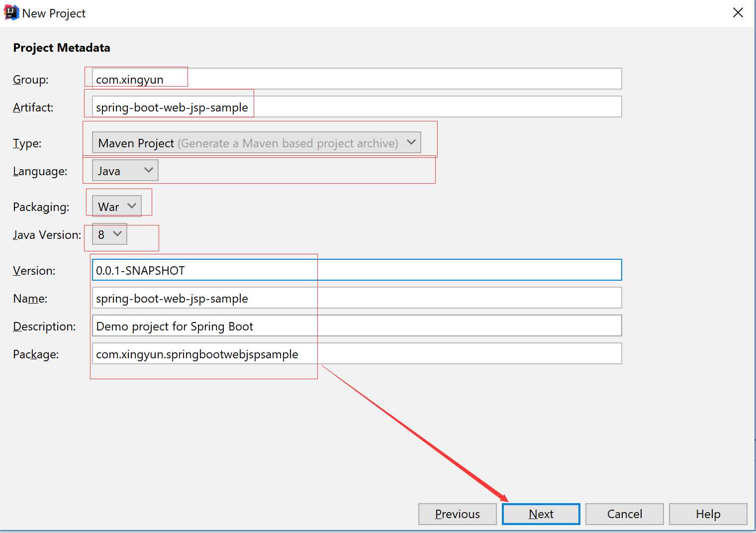Cancel the new project wizard
Screen dimensions: 756x533
click(625, 514)
